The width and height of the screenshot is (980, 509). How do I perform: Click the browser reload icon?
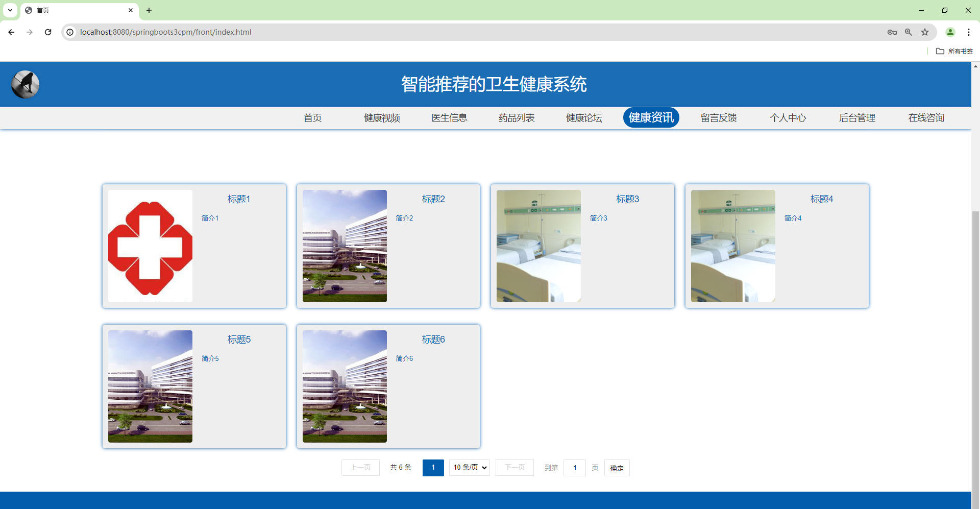coord(47,32)
